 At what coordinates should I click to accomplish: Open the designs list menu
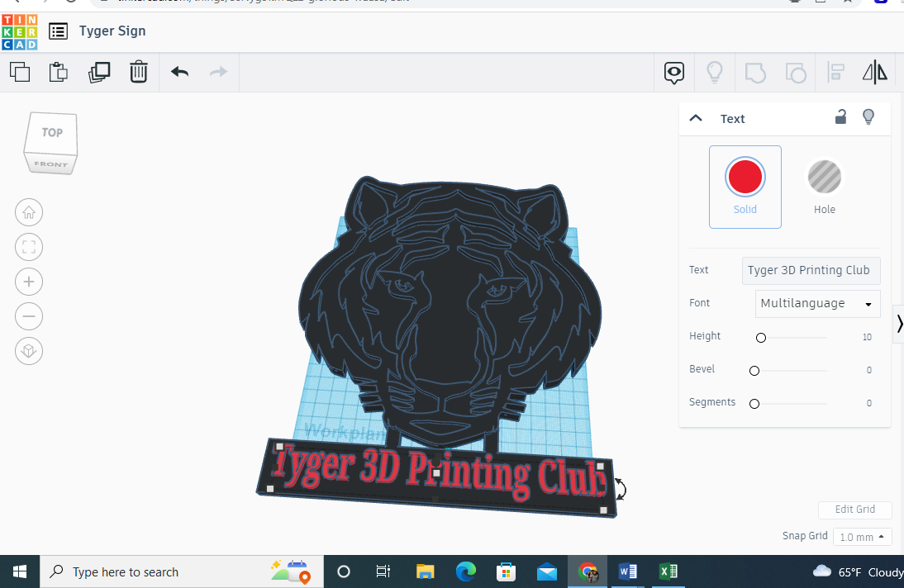tap(57, 31)
